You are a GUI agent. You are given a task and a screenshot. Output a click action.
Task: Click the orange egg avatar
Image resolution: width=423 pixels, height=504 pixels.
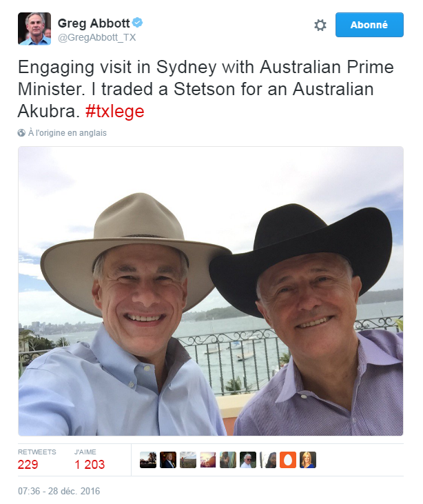288,460
